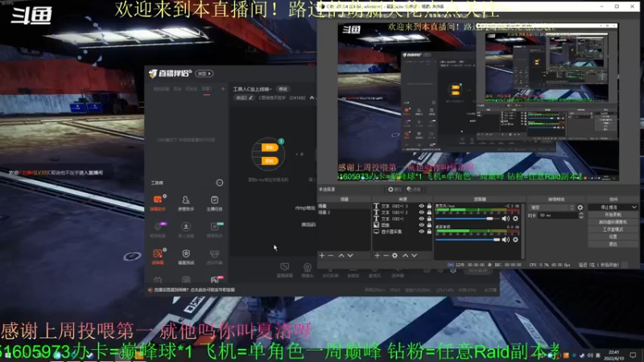Viewport: 644px width, 362px height.
Task: Click upper orange 复制 button for rtmp address
Action: (270, 147)
